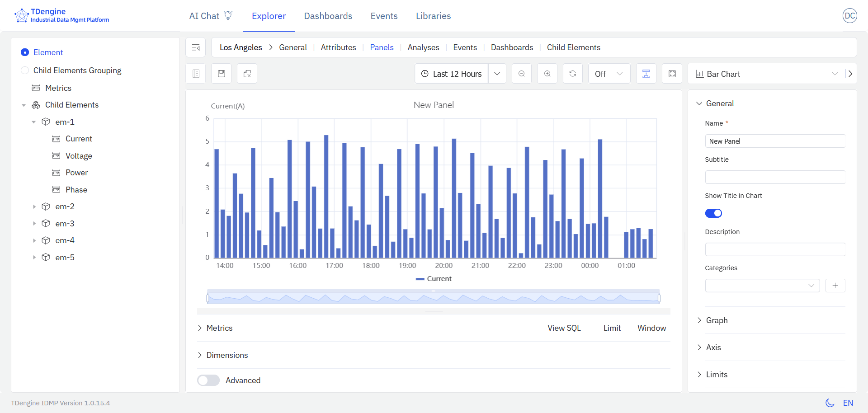Click the save panel icon
This screenshot has height=413, width=868.
tap(222, 74)
